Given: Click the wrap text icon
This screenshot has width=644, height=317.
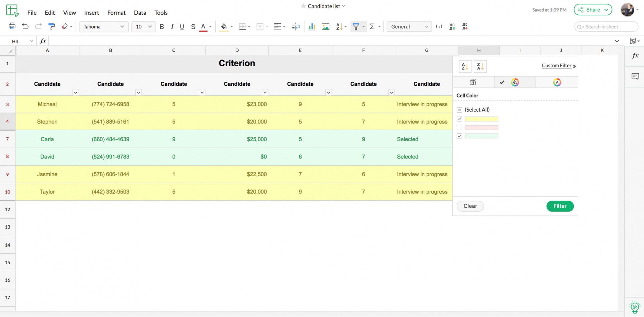Looking at the screenshot, I should 296,27.
